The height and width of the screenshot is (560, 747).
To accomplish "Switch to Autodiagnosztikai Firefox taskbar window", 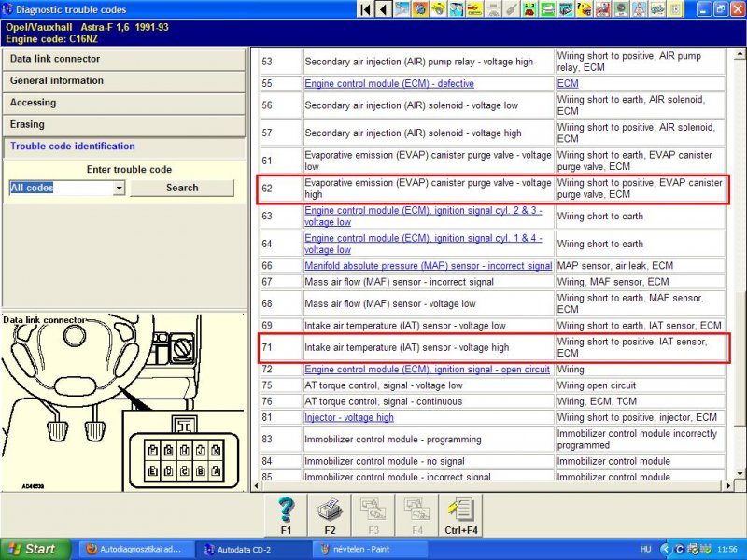I will tap(135, 550).
